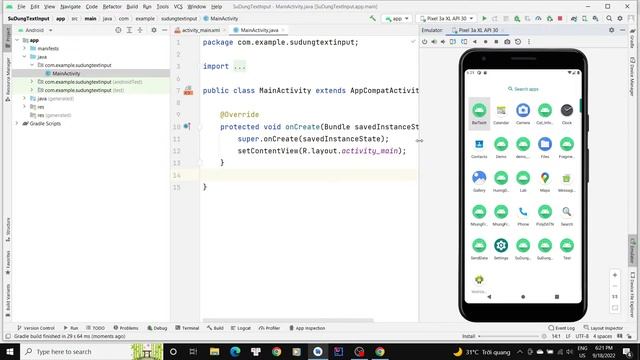The width and height of the screenshot is (640, 360).
Task: Run the app with the green play button
Action: 484,18
